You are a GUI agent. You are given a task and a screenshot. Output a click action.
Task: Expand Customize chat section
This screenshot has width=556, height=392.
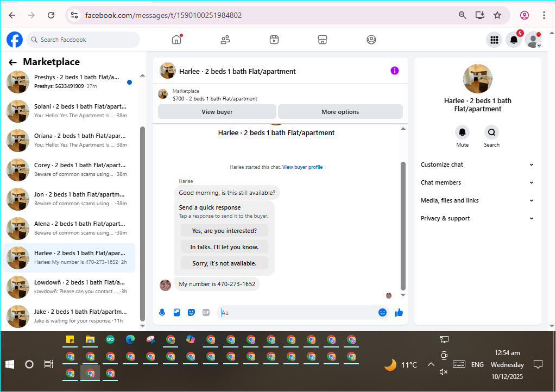[477, 165]
